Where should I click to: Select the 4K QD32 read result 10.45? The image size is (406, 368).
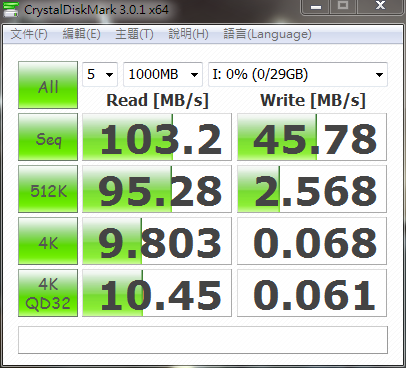point(157,293)
